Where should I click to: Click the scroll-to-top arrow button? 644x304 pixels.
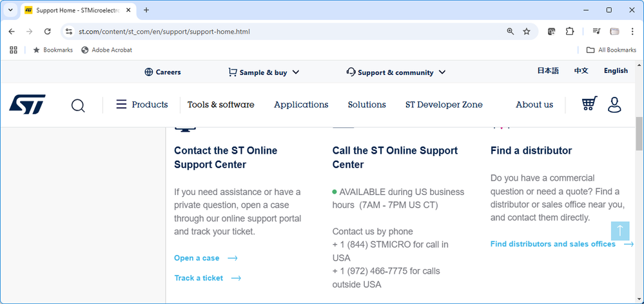[620, 231]
